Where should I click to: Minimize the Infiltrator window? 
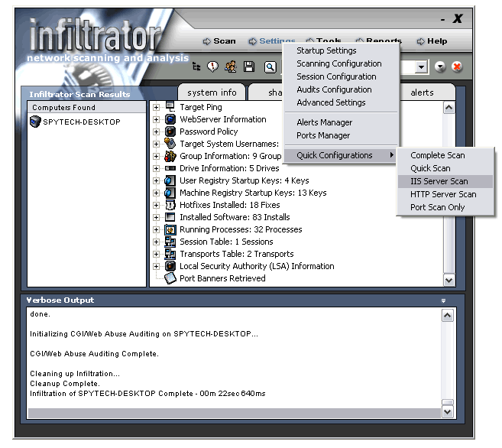point(442,20)
